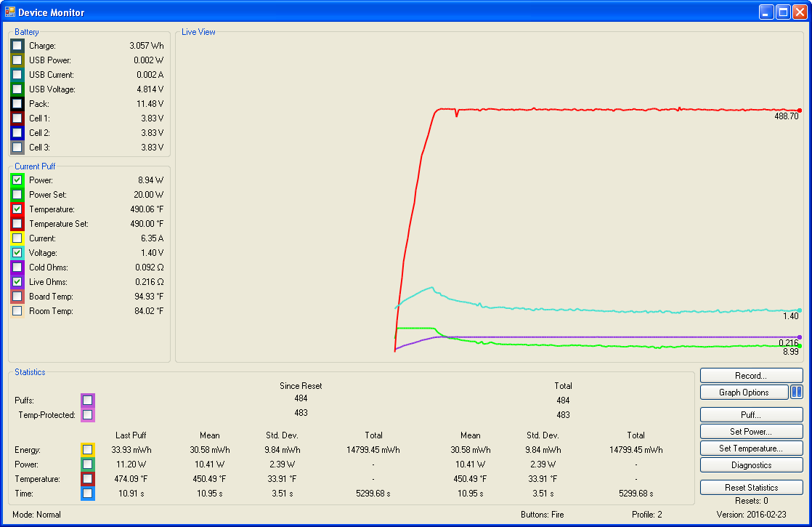Enable the Battery Charge checkbox
This screenshot has width=812, height=527.
17,46
